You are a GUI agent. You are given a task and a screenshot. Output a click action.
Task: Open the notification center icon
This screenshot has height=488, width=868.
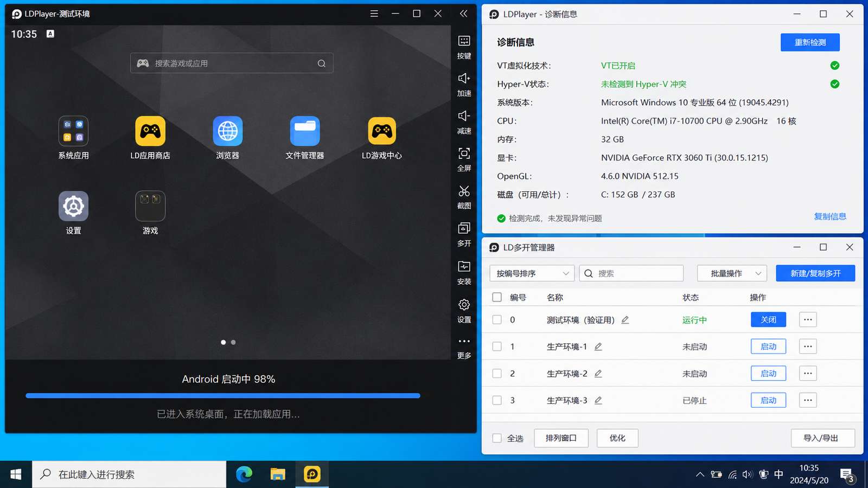tap(847, 476)
